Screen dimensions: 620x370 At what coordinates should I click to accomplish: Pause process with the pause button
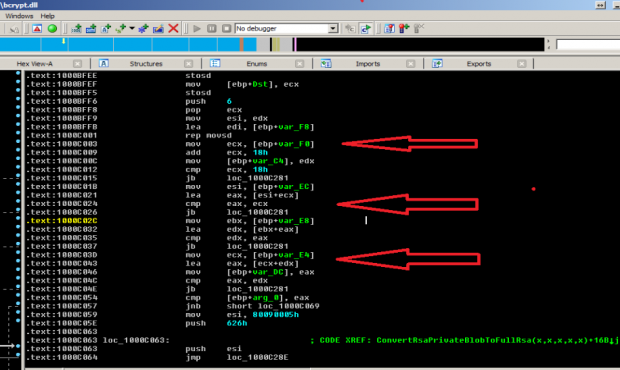pyautogui.click(x=212, y=28)
